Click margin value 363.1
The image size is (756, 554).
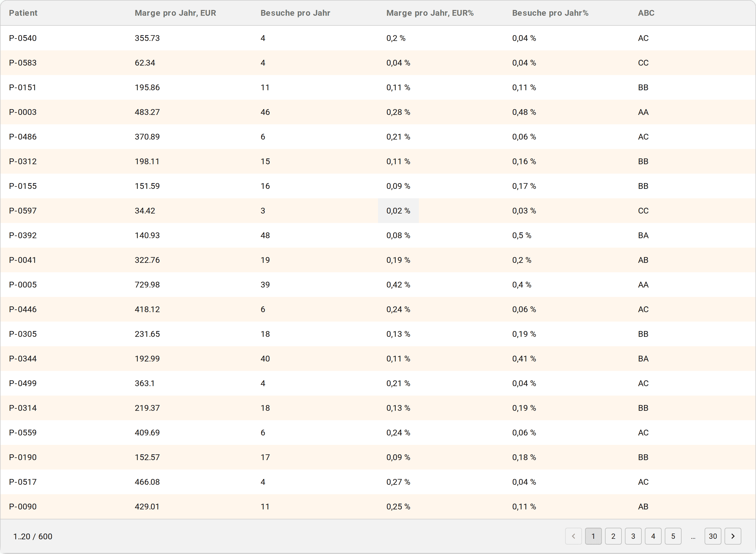[145, 383]
